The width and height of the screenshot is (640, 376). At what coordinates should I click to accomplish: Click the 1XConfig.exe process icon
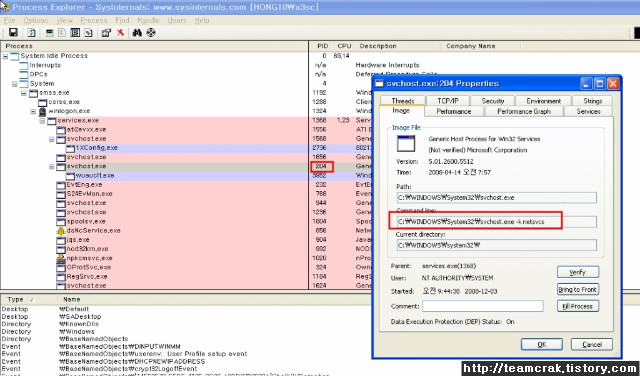pos(70,148)
